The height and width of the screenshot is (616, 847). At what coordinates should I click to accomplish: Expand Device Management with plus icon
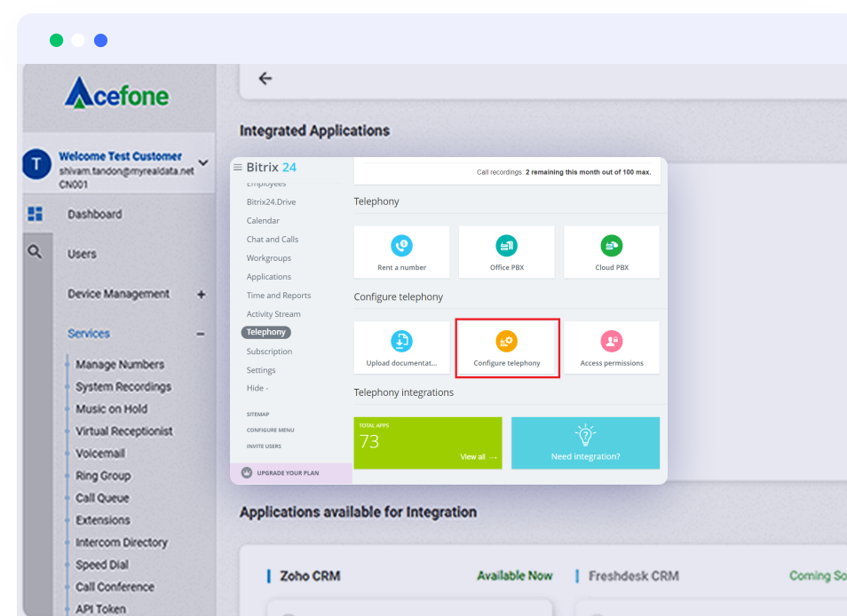[x=201, y=294]
